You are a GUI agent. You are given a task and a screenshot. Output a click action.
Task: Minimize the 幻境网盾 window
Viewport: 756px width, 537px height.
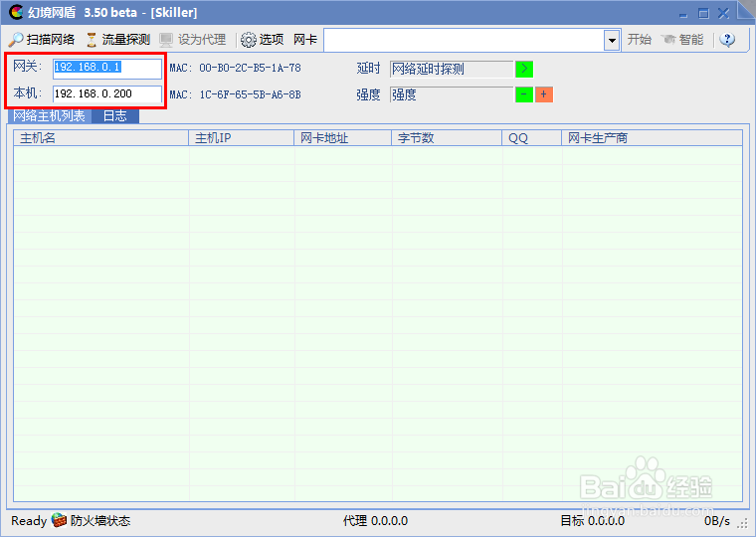click(x=682, y=14)
